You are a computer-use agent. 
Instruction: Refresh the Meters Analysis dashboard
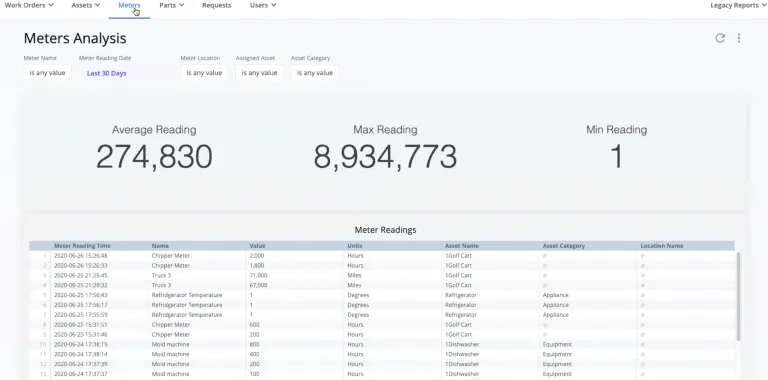[720, 38]
